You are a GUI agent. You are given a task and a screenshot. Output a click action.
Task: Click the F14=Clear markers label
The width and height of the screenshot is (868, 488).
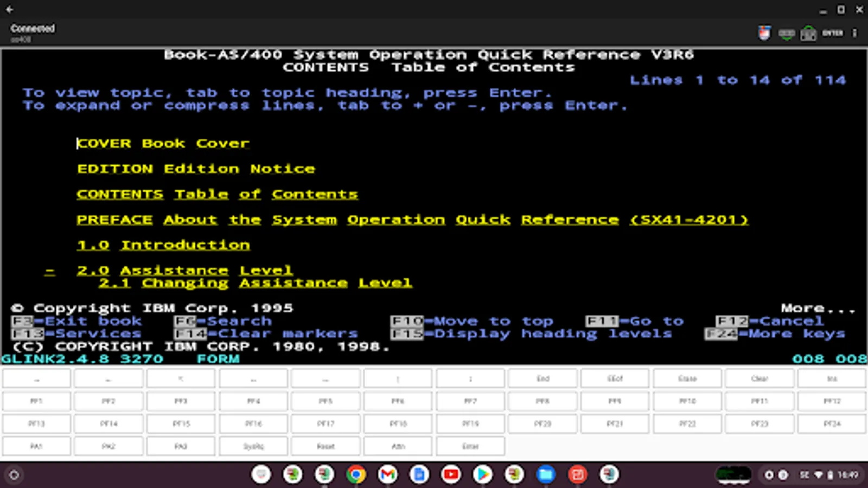coord(266,333)
